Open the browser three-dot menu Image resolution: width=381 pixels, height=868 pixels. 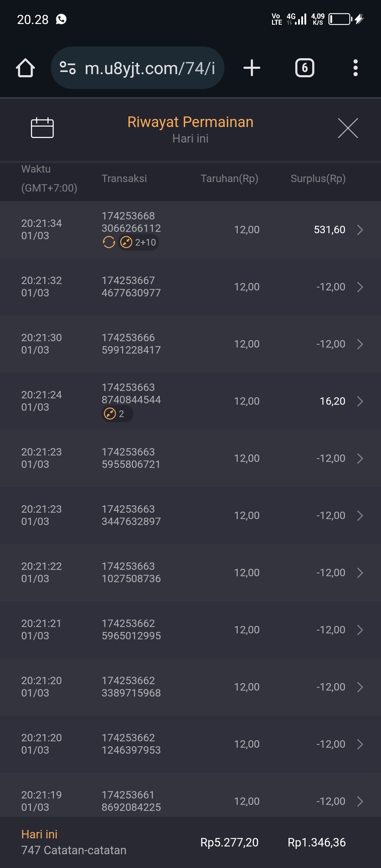355,68
